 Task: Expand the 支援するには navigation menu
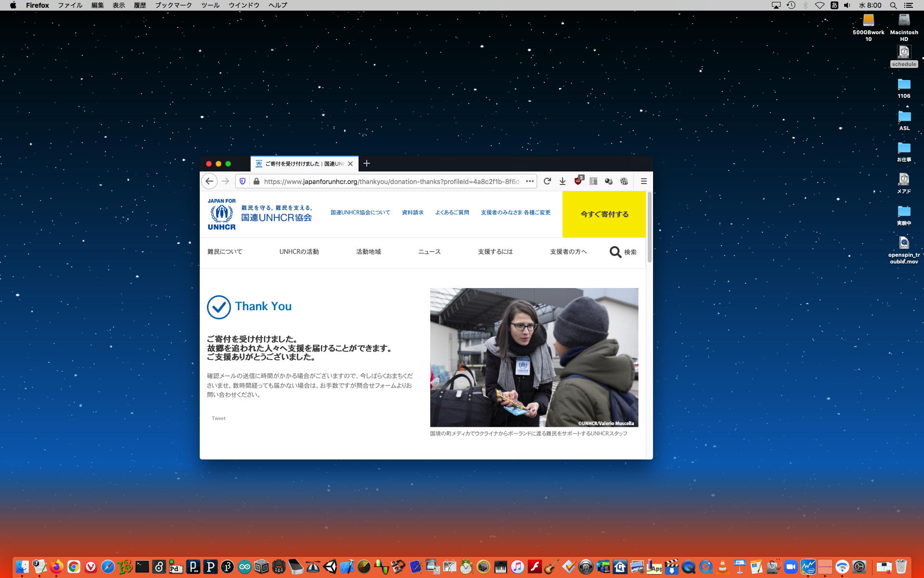495,252
